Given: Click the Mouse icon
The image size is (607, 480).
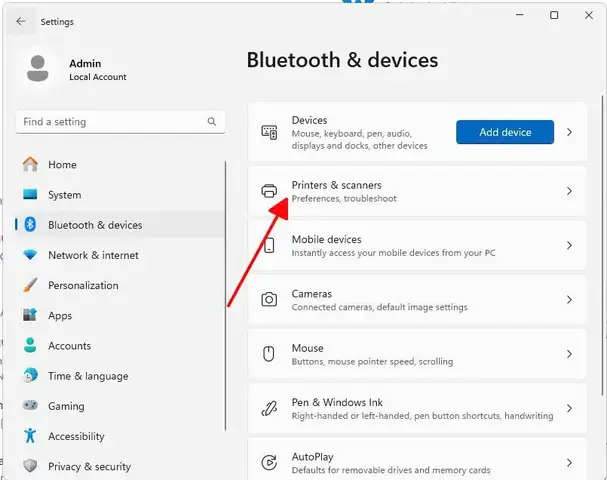Looking at the screenshot, I should coord(269,354).
